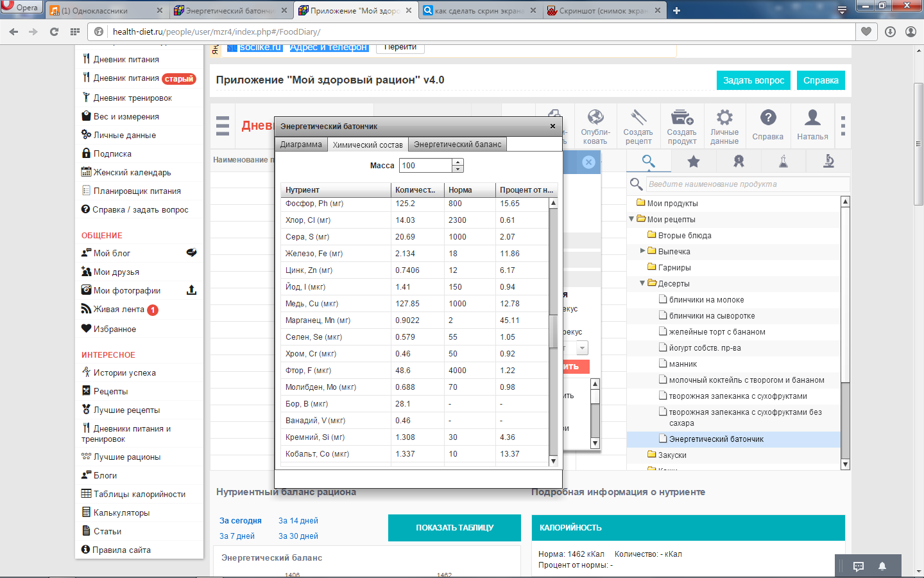Expand the 'Выпечка' folder in tree
Image resolution: width=924 pixels, height=578 pixels.
coord(642,251)
